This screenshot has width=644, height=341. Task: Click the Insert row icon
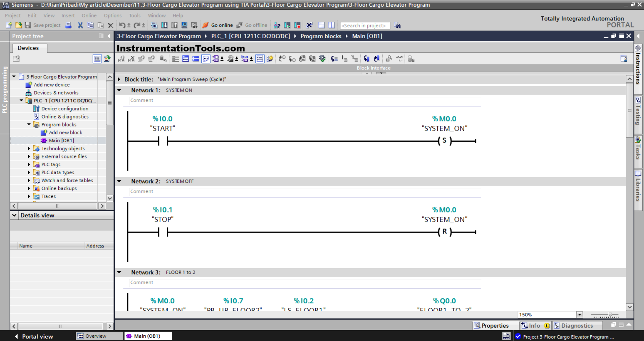(141, 59)
